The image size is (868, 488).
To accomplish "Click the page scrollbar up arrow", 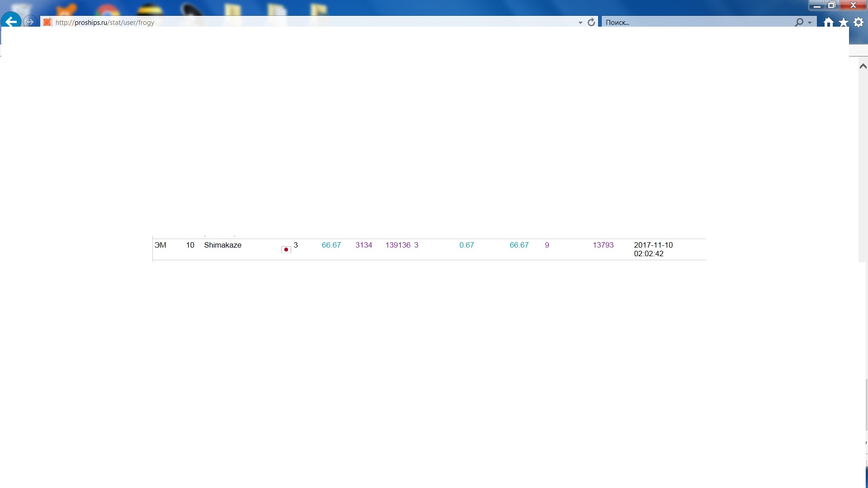I will click(863, 66).
